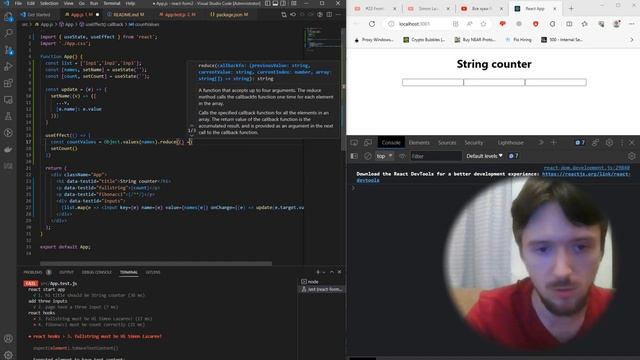Open the browser settings and more menu

pos(631,24)
